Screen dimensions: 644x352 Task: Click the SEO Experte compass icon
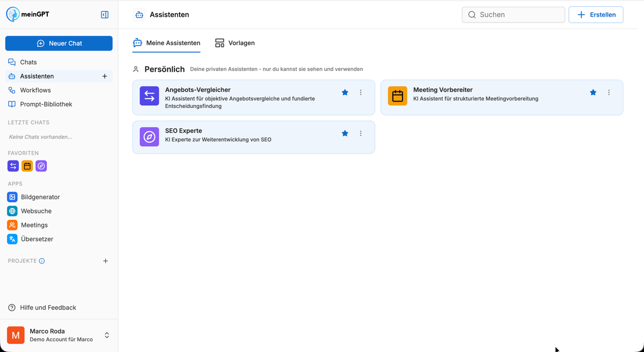point(149,137)
